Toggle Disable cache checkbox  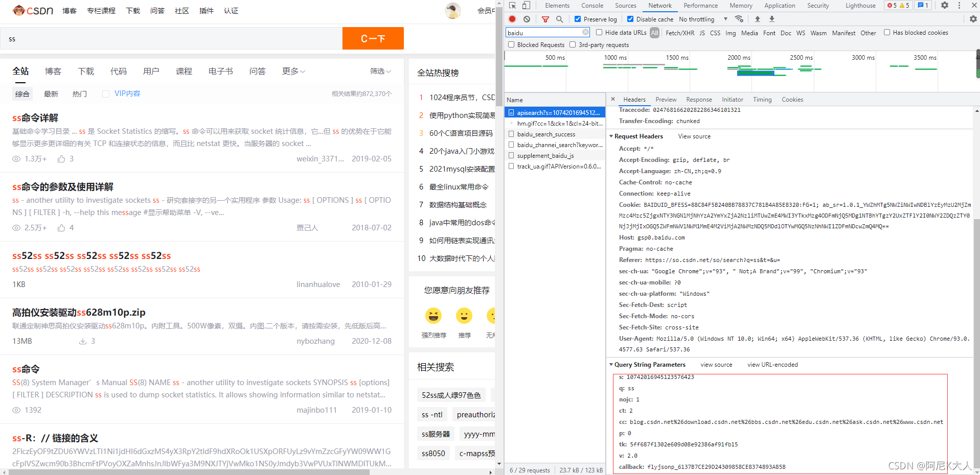pyautogui.click(x=630, y=19)
